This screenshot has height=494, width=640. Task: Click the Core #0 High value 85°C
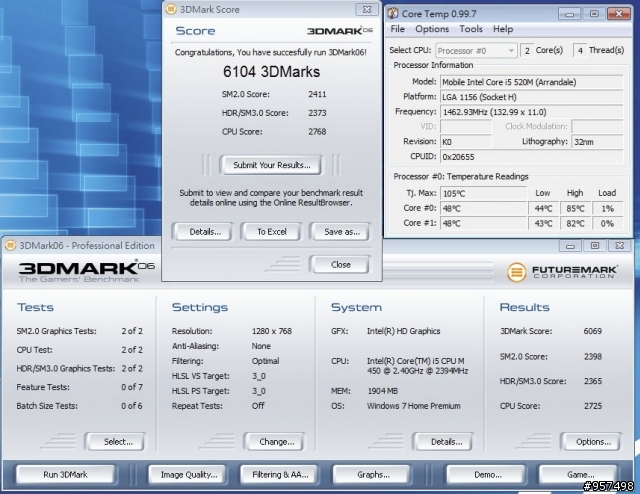575,209
